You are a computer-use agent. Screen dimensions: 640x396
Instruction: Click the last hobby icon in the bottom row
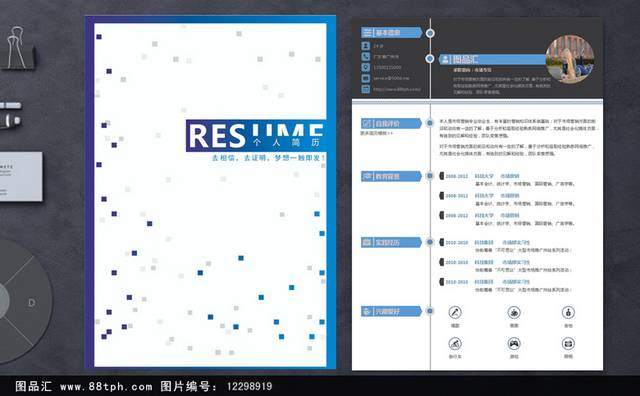568,344
